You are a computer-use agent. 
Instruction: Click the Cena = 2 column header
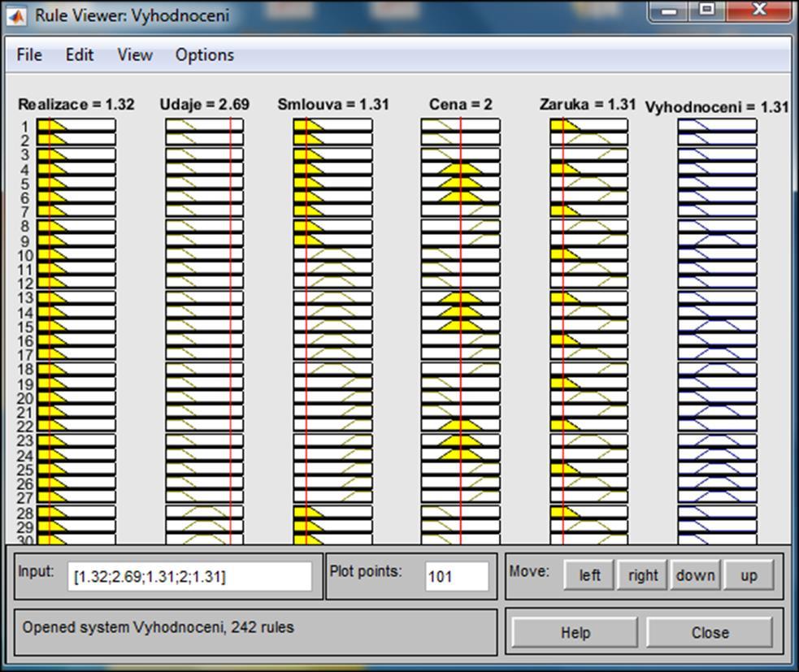461,105
